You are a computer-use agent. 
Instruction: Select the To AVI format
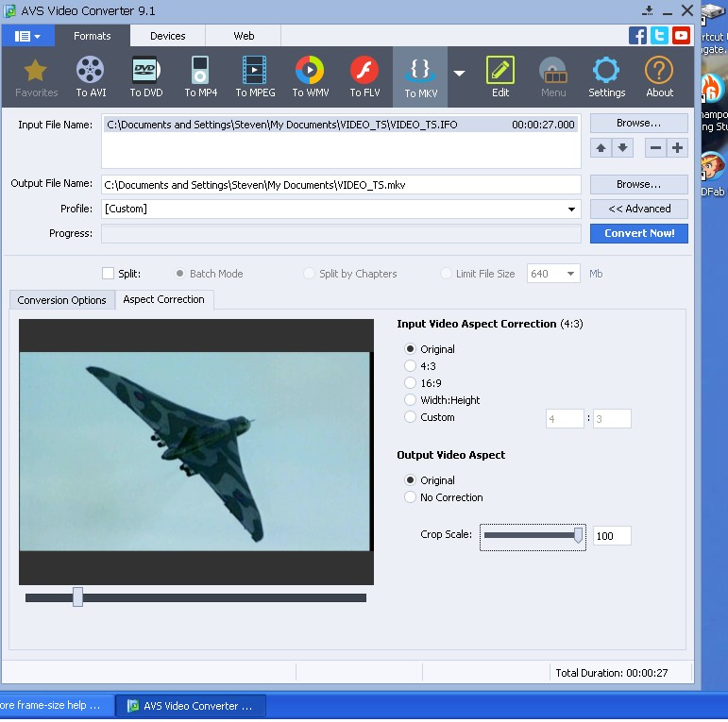click(x=91, y=77)
